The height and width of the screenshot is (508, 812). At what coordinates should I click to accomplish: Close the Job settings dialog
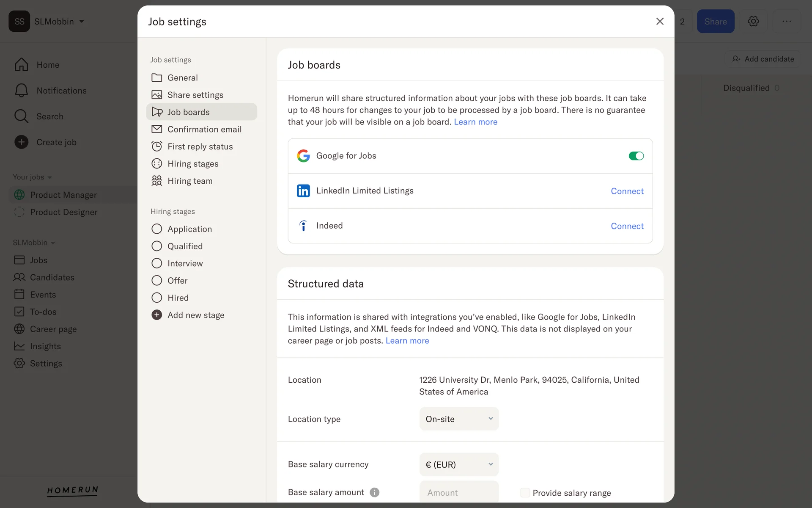point(660,21)
